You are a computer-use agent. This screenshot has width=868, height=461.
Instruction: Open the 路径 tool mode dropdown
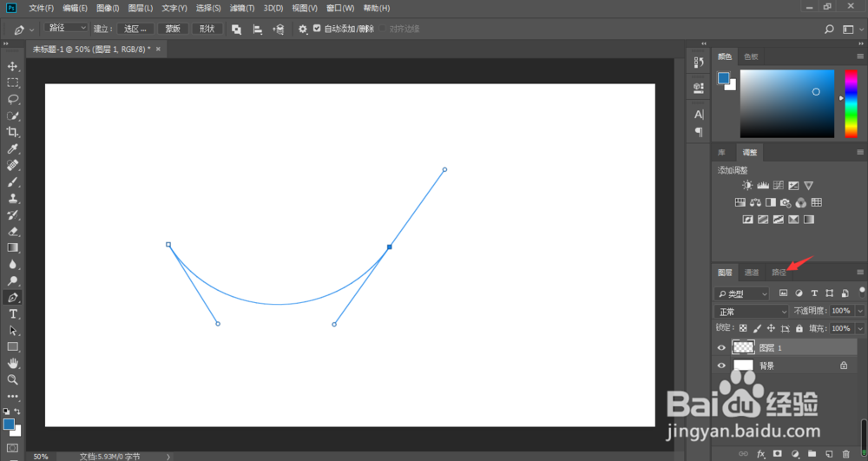click(67, 28)
